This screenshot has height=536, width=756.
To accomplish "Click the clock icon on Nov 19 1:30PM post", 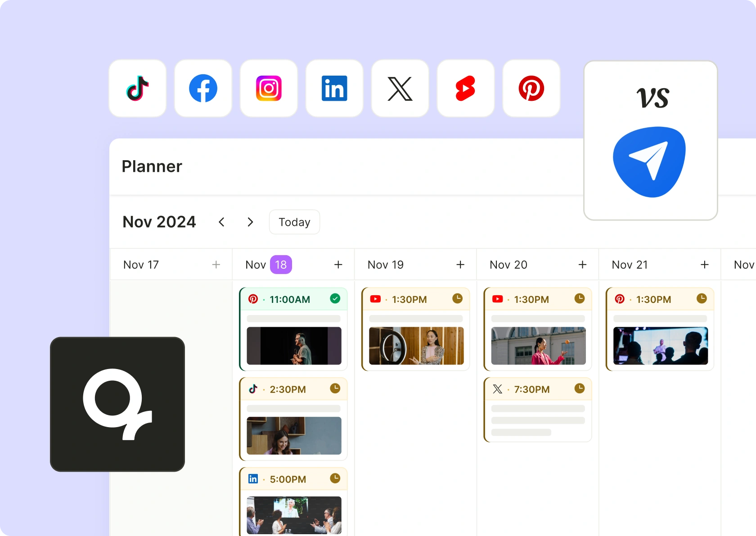I will point(458,298).
